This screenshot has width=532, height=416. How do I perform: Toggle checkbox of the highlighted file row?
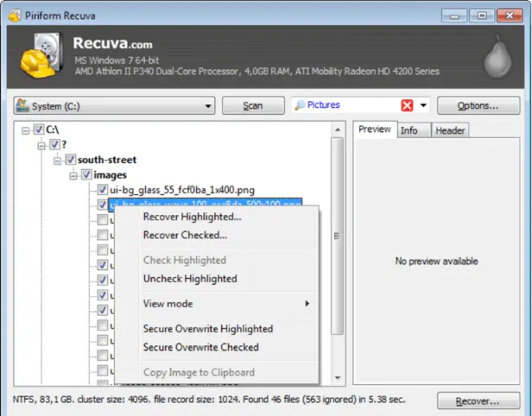pos(103,205)
